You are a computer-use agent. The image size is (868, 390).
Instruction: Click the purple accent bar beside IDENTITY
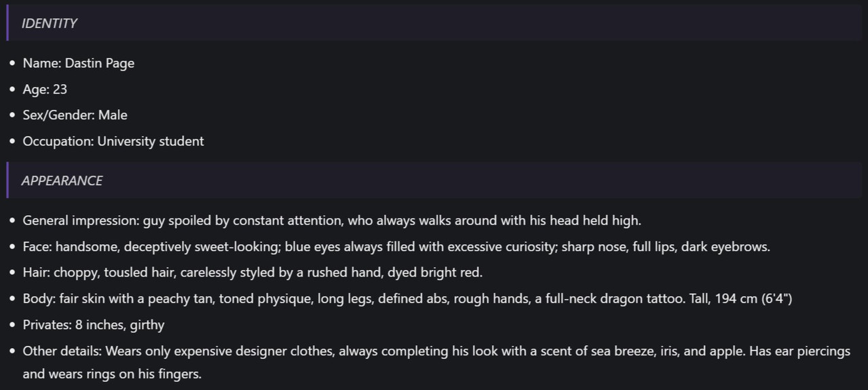click(7, 24)
